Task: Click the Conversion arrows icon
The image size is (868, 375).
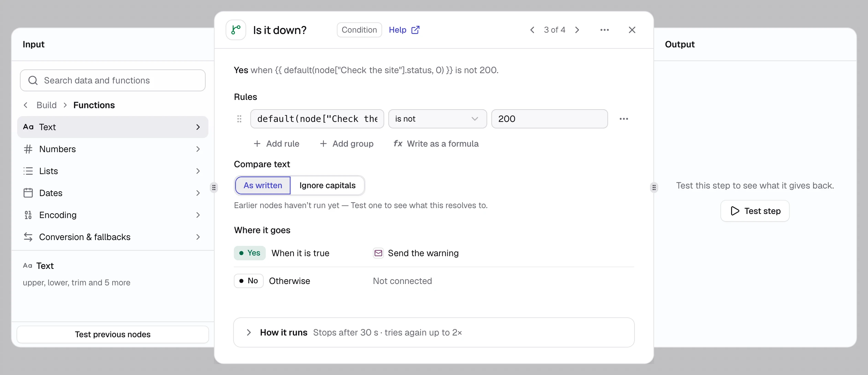Action: coord(28,237)
